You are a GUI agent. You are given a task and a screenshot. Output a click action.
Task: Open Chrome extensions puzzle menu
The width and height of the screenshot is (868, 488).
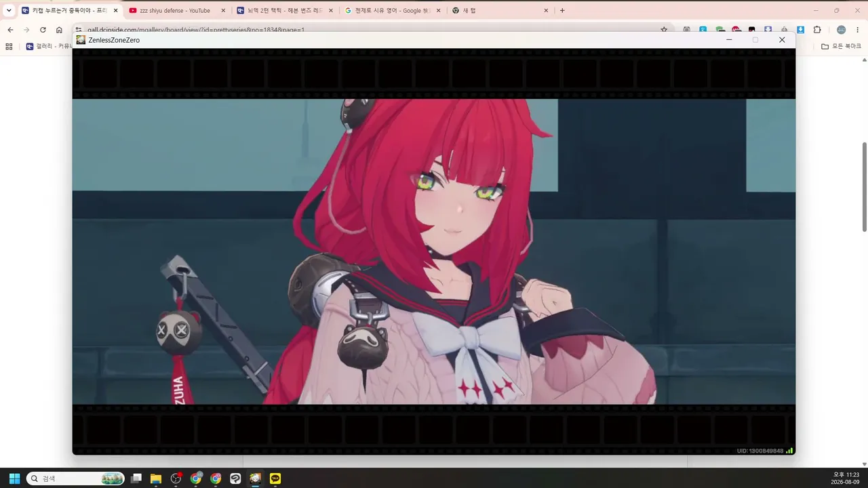817,30
